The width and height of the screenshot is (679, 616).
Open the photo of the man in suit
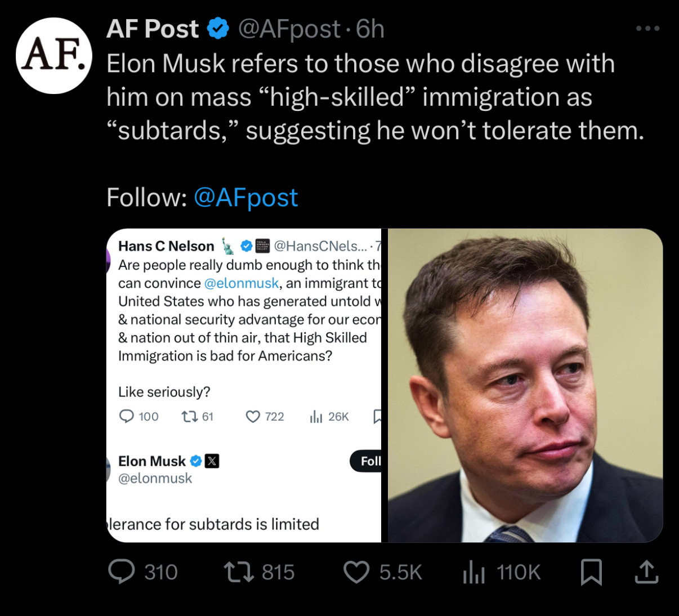[x=525, y=385]
